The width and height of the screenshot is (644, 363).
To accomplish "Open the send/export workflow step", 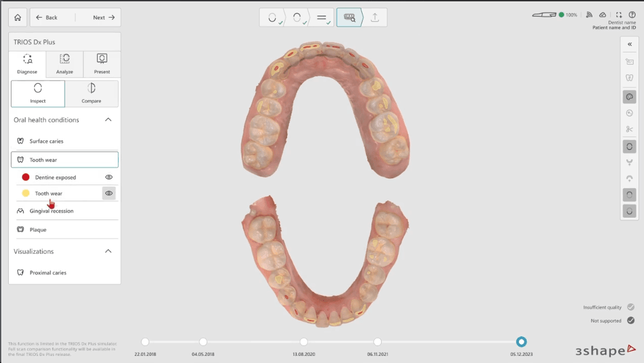I will point(375,18).
